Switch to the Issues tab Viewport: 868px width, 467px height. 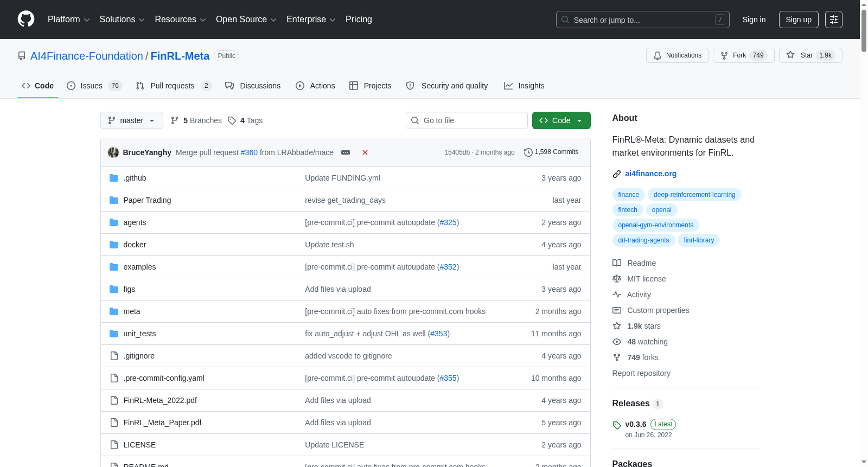[94, 86]
